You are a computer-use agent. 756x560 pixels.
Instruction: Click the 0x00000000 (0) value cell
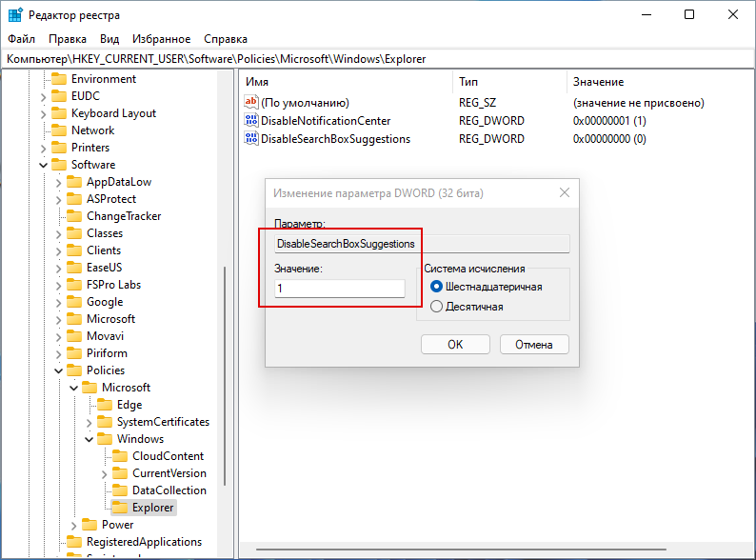coord(609,139)
